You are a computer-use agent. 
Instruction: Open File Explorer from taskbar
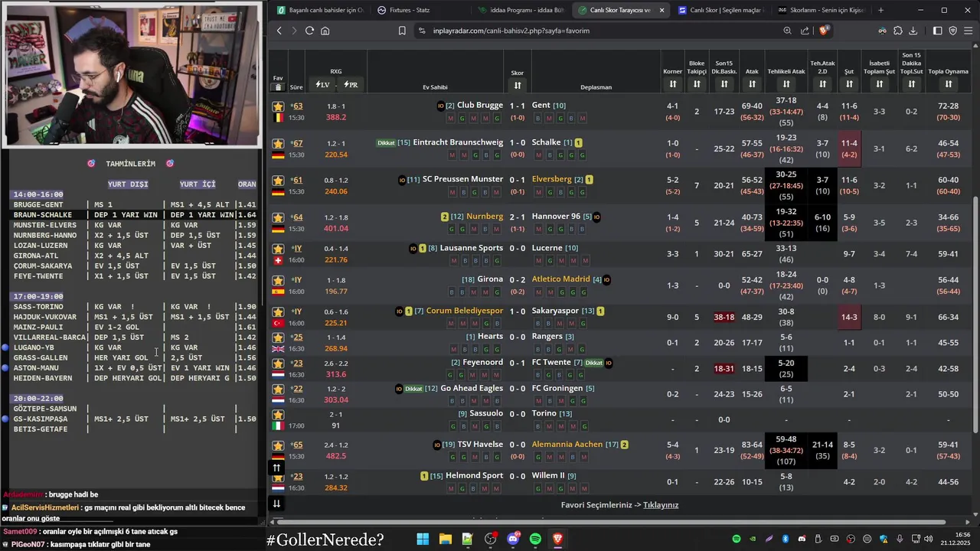[445, 539]
